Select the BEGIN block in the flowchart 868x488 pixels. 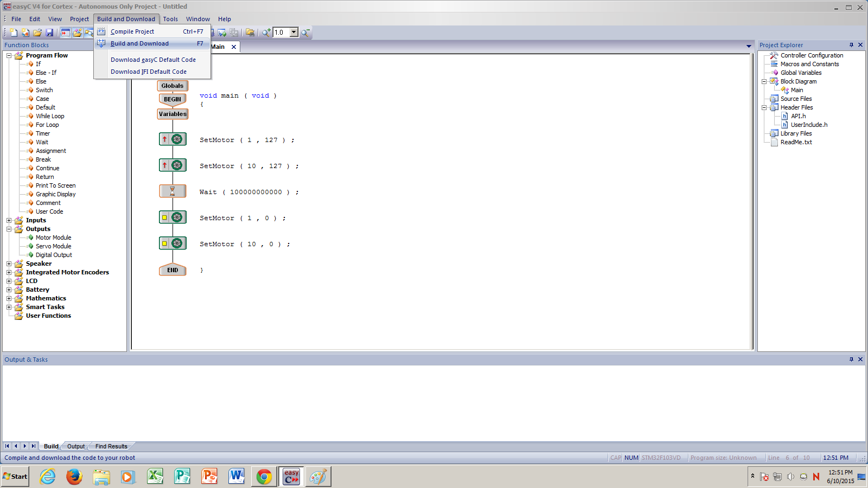(173, 99)
